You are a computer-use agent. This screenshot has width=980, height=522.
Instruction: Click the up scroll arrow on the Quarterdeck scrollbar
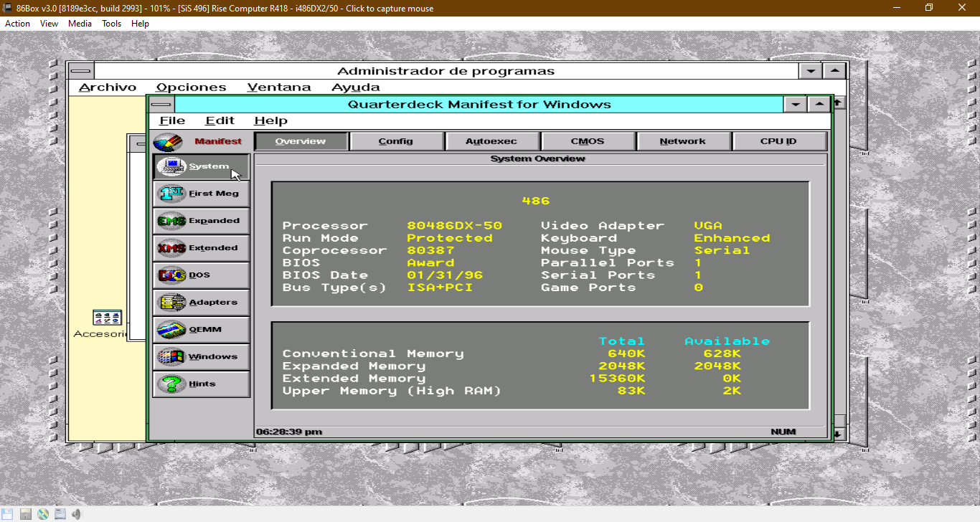click(838, 103)
